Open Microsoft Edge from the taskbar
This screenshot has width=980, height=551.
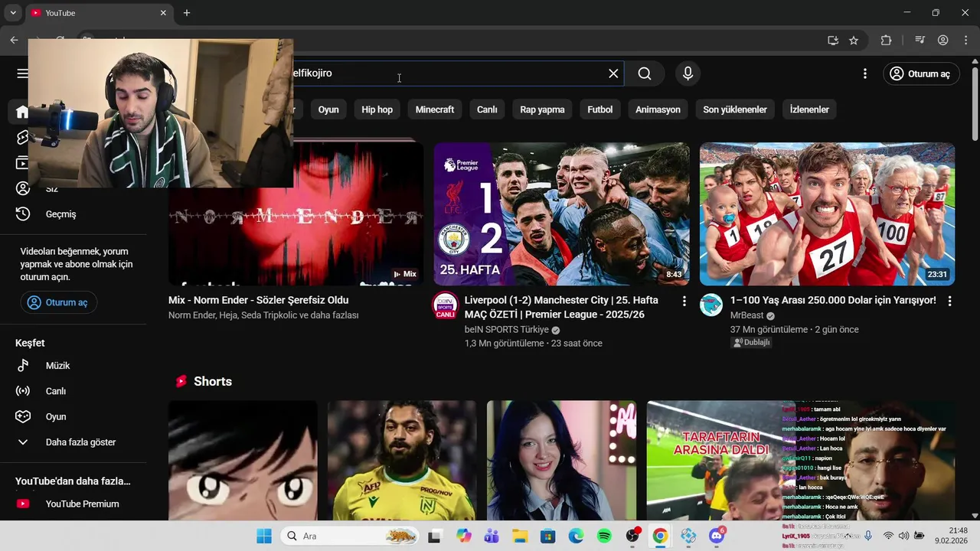click(576, 536)
